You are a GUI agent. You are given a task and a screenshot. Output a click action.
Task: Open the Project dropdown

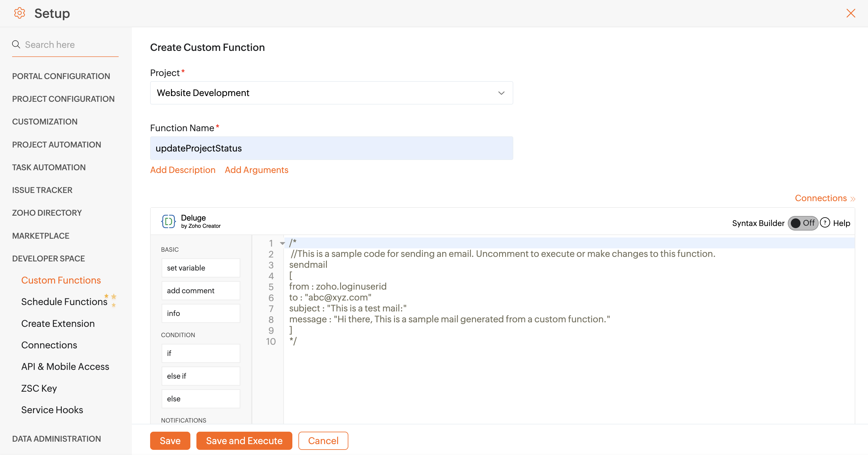click(x=331, y=93)
